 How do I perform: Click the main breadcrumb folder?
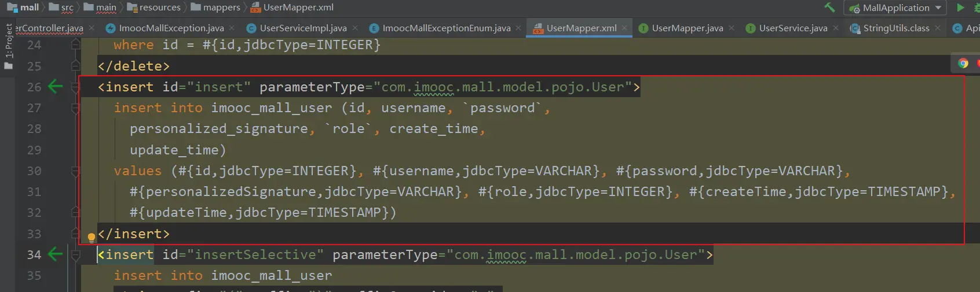(100, 8)
